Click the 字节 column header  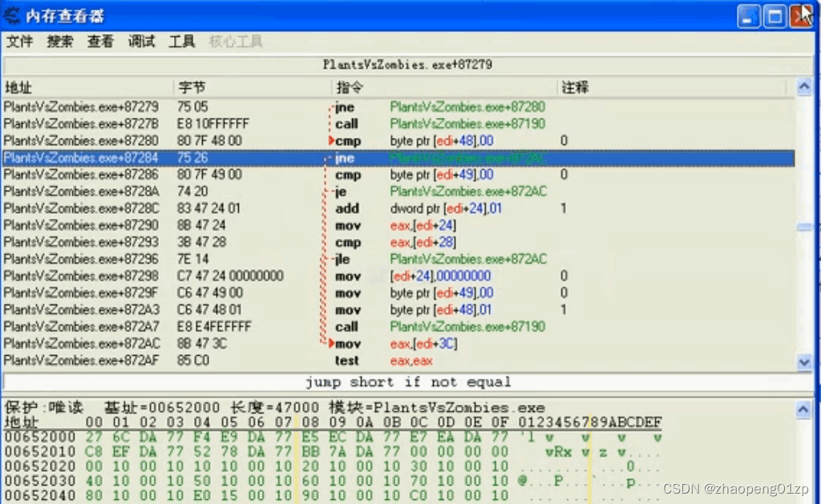[253, 87]
